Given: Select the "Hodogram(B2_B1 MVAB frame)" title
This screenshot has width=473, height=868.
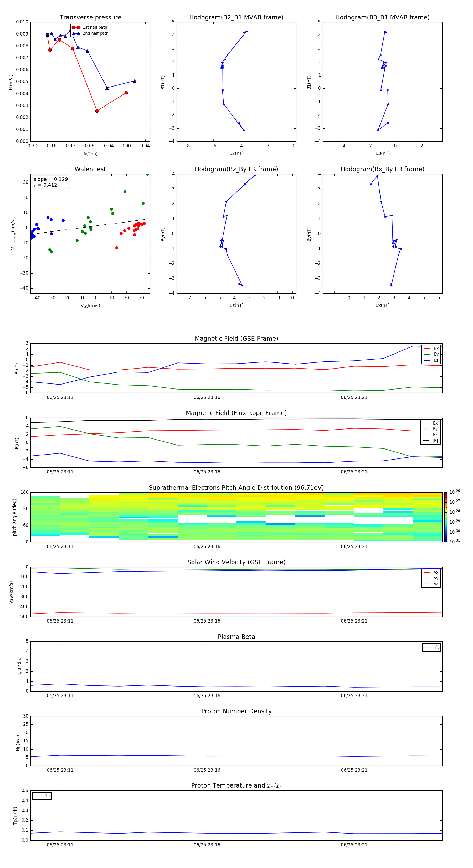Looking at the screenshot, I should point(236,18).
